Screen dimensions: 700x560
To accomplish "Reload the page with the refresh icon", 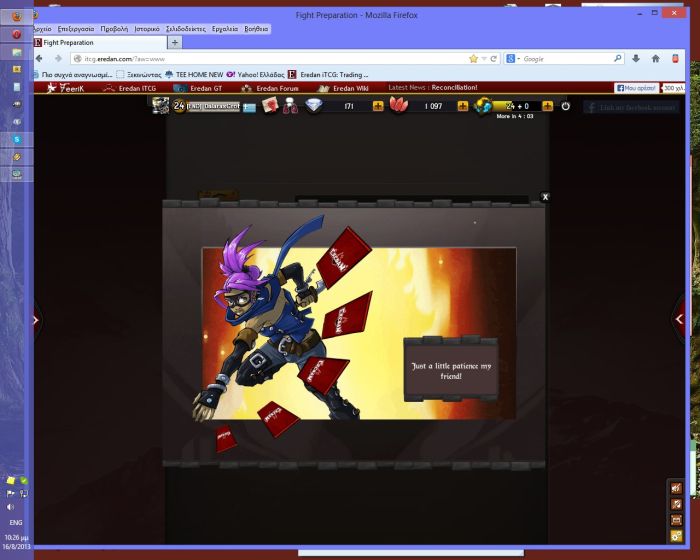I will pyautogui.click(x=494, y=59).
